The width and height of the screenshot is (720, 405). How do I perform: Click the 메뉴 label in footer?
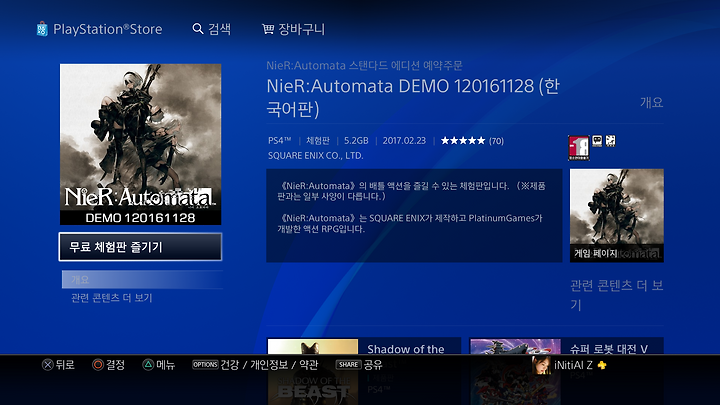coord(165,365)
